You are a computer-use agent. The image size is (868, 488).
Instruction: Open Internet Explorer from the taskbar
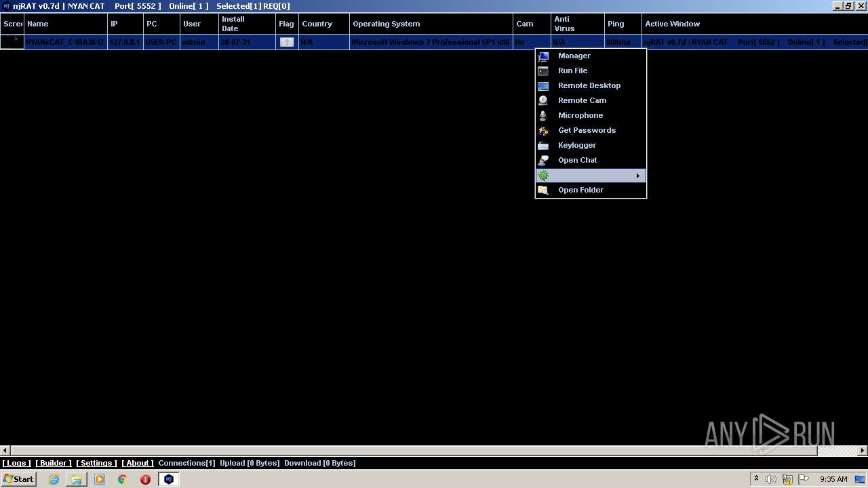(x=54, y=479)
